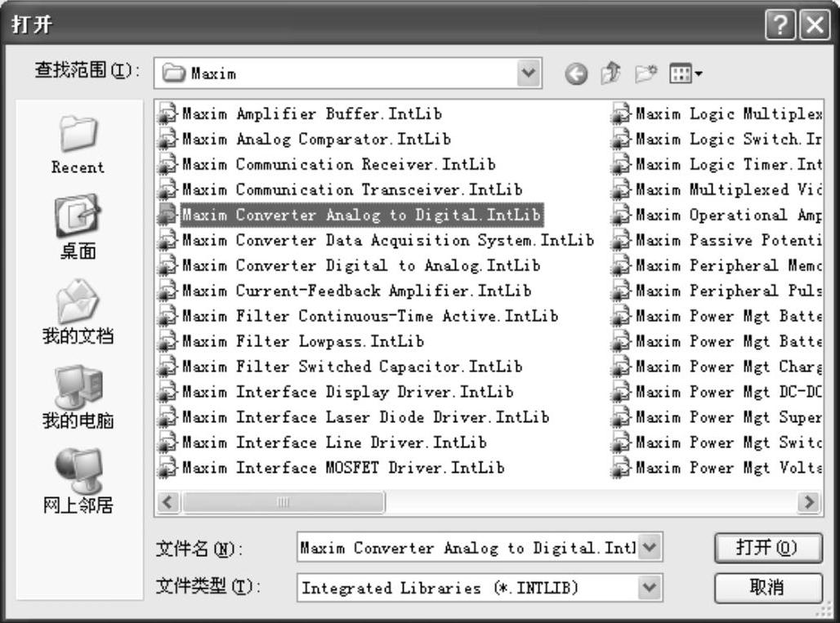Click the Maxim Current-Feedback Amplifier library icon
The width and height of the screenshot is (840, 623).
click(168, 291)
